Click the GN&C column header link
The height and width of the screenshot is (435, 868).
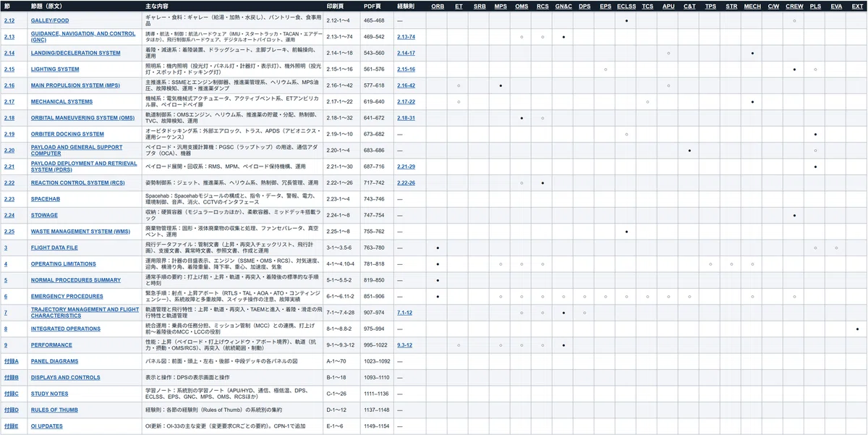point(563,6)
